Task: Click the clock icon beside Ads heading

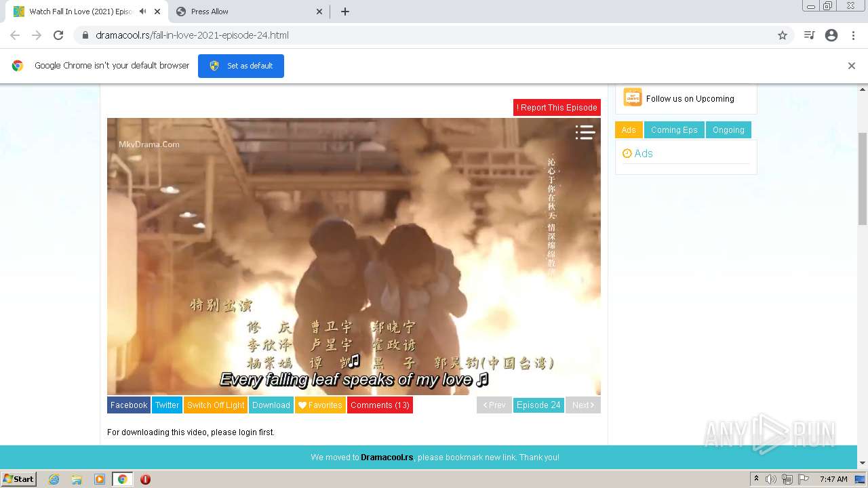Action: coord(627,154)
